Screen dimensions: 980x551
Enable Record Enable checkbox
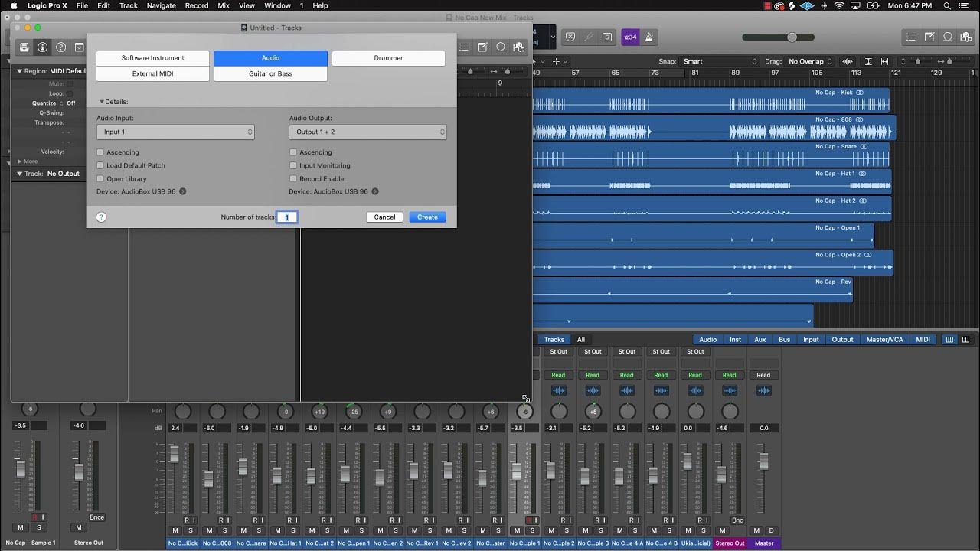click(x=292, y=179)
